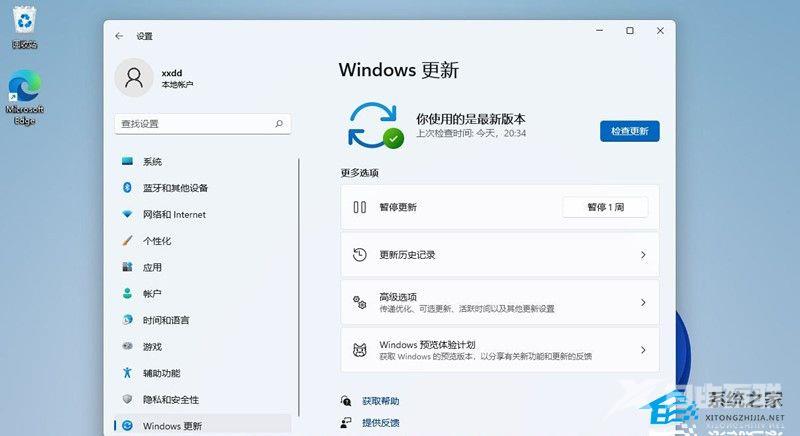Click the 查找设置 search field

203,123
